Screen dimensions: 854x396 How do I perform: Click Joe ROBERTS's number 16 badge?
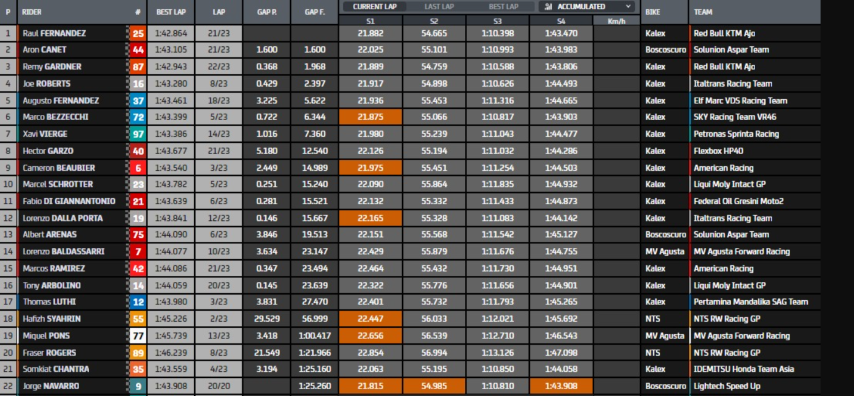(x=138, y=84)
